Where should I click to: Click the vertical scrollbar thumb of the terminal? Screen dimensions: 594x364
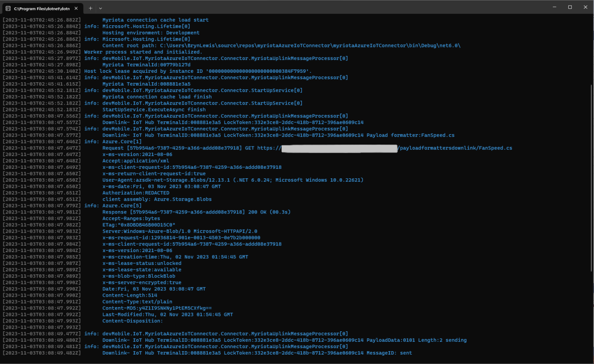591,178
